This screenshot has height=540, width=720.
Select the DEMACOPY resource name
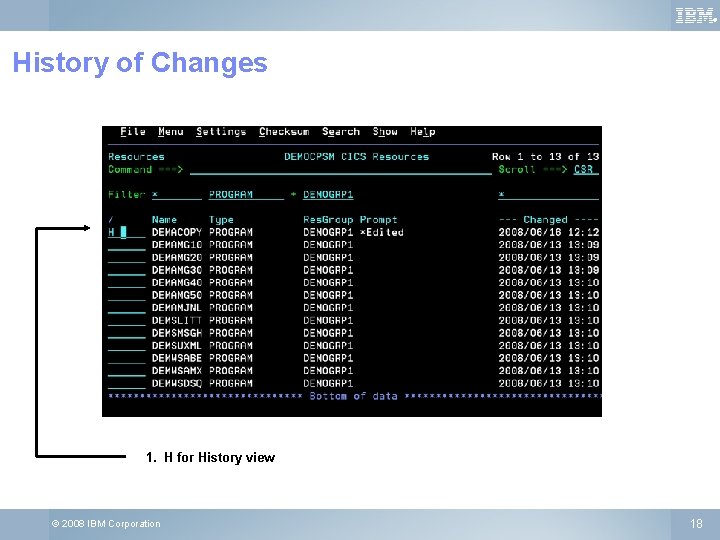177,232
